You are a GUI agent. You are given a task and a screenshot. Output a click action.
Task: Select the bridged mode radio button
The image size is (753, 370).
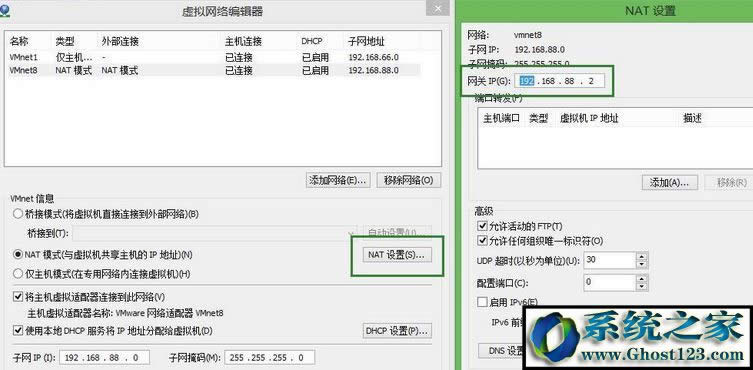(18, 214)
